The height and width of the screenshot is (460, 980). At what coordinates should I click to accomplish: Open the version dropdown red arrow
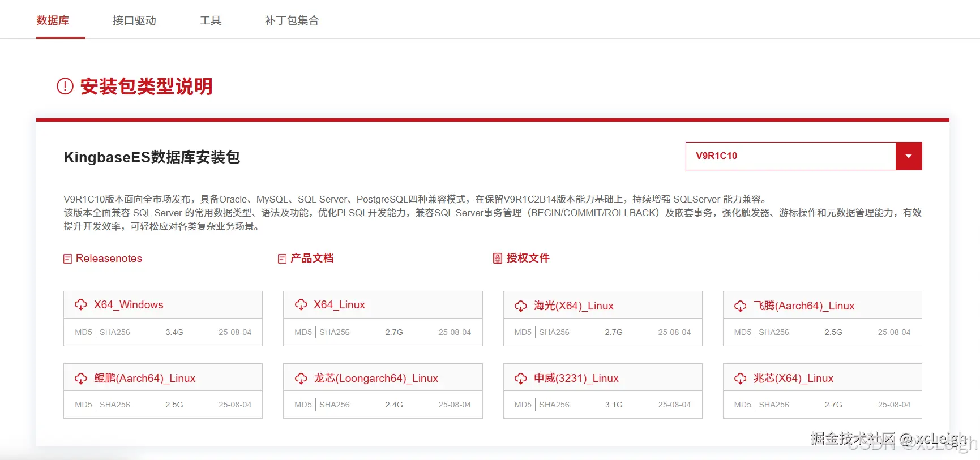click(x=909, y=156)
